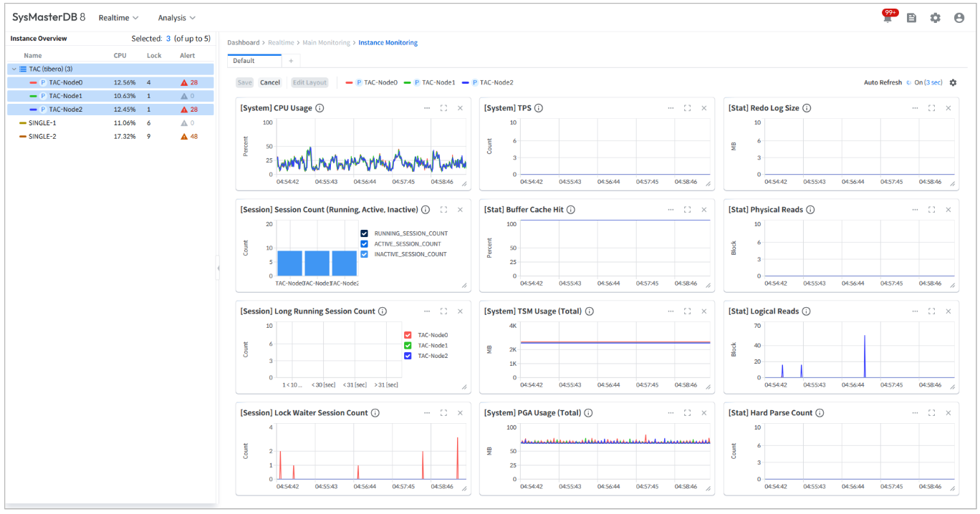Show info for Hard Parse Count chart

point(820,413)
